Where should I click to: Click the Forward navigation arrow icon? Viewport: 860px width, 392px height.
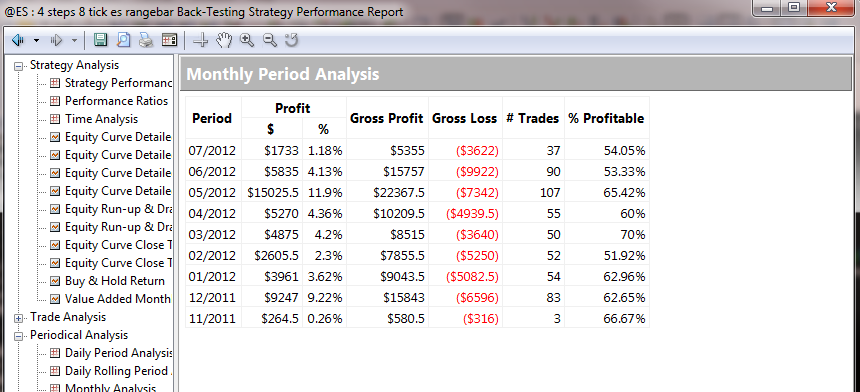tap(56, 40)
